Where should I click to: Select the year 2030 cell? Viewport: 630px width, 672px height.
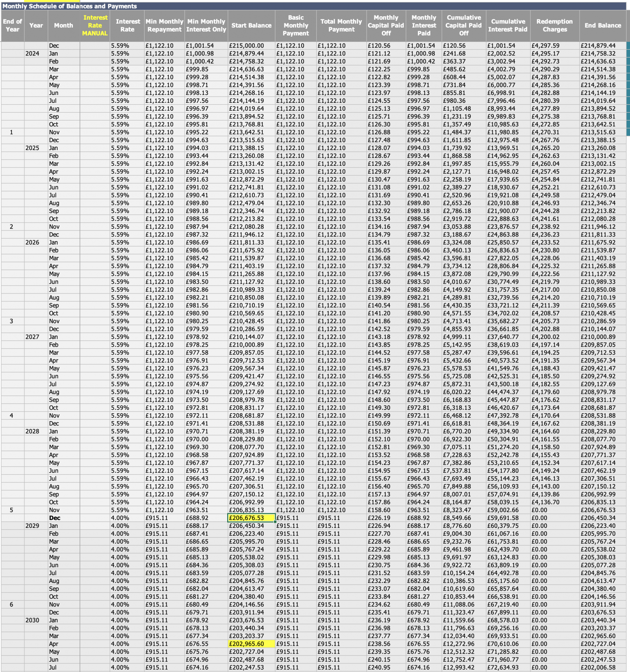(36, 620)
